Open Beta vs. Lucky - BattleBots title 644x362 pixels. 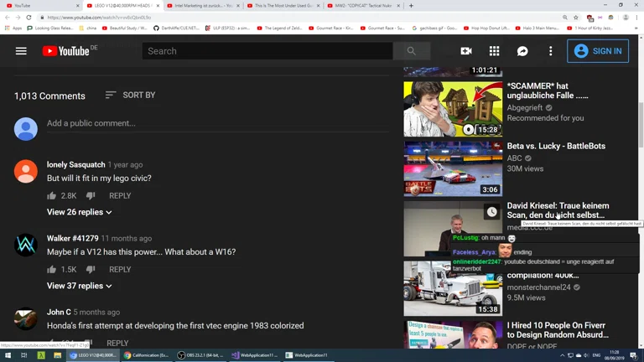point(556,146)
